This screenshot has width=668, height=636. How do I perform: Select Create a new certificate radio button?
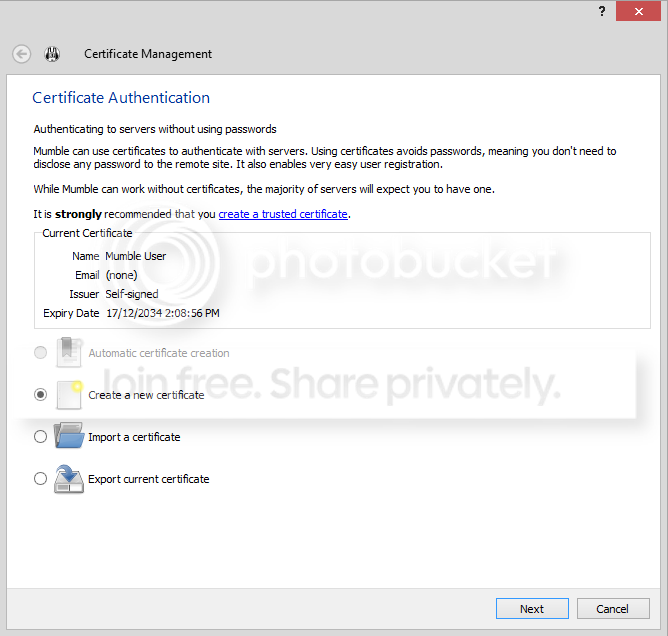[40, 395]
